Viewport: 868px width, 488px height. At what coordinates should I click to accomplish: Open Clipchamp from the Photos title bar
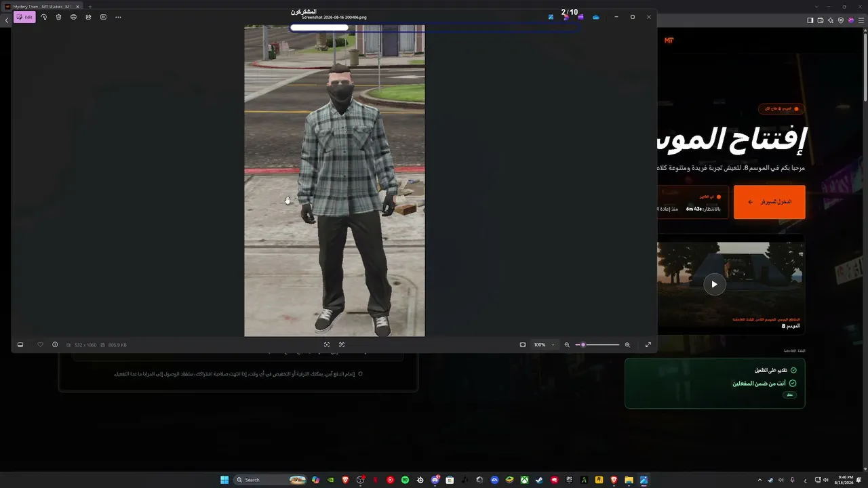coord(581,17)
